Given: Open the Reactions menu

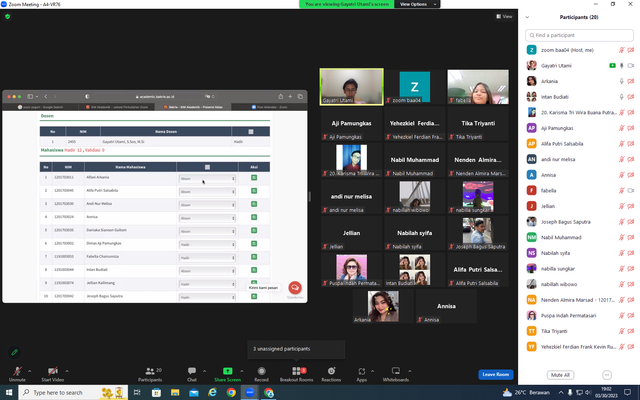Looking at the screenshot, I should tap(331, 373).
